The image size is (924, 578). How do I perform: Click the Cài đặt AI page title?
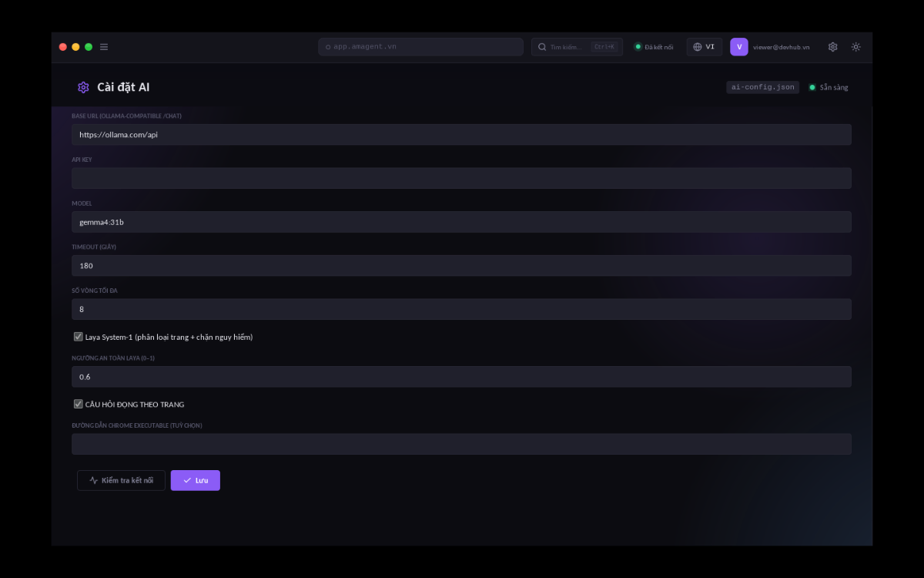123,87
